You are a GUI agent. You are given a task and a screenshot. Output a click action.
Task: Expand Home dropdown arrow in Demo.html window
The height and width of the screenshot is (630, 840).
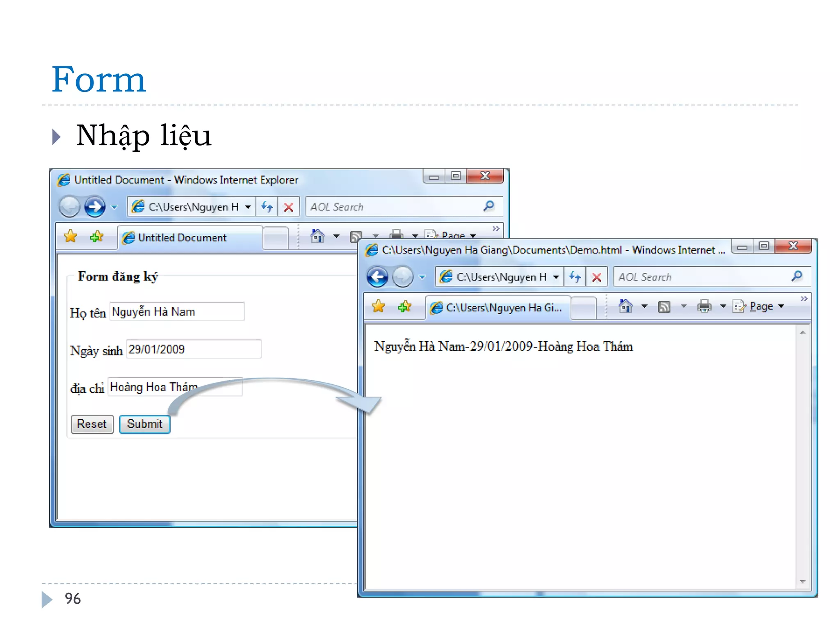pyautogui.click(x=644, y=306)
